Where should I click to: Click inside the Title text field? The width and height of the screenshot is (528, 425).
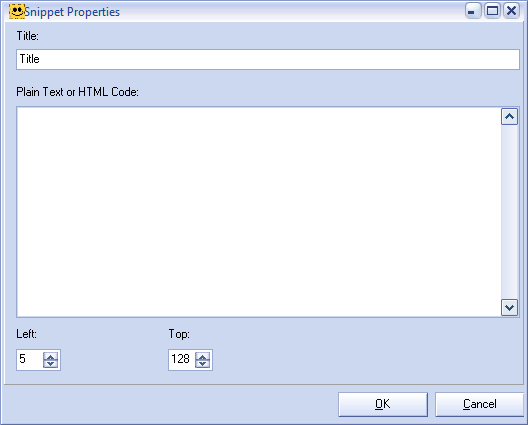(x=268, y=60)
